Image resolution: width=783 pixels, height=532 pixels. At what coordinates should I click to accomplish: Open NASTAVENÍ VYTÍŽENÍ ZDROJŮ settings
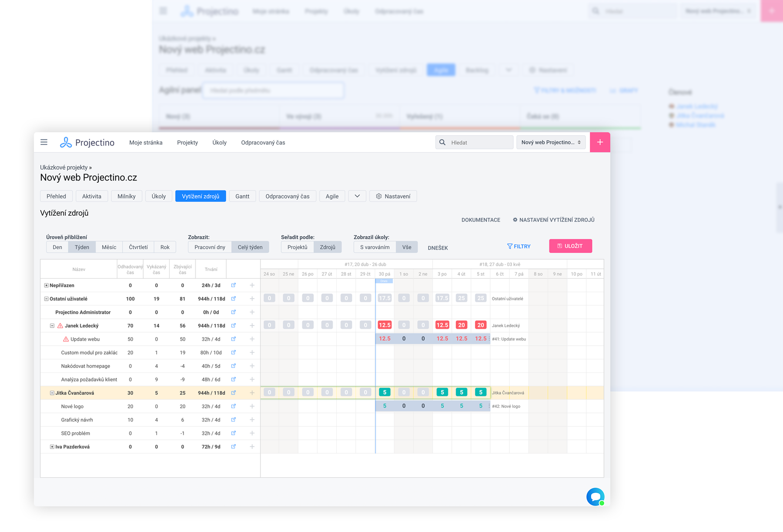click(553, 220)
